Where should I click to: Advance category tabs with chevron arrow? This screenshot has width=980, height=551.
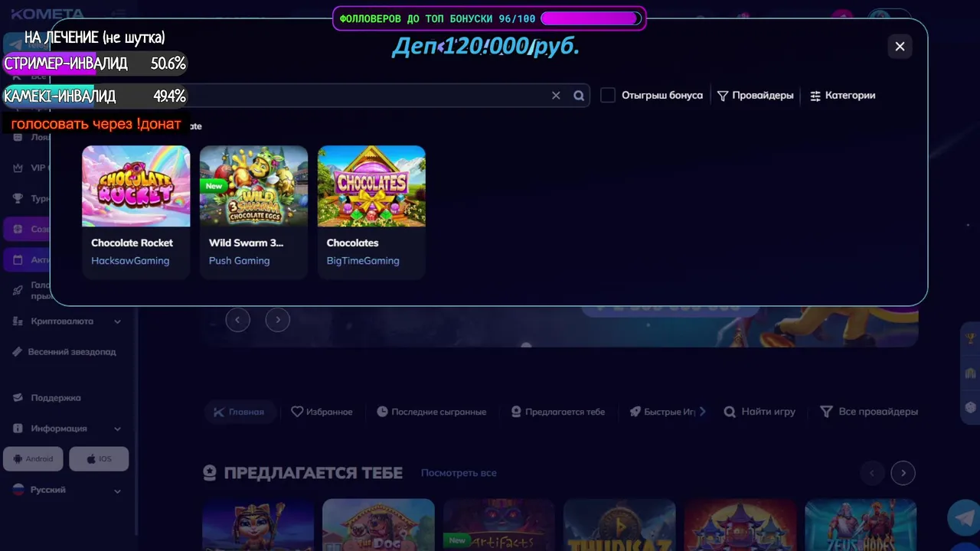(x=703, y=412)
